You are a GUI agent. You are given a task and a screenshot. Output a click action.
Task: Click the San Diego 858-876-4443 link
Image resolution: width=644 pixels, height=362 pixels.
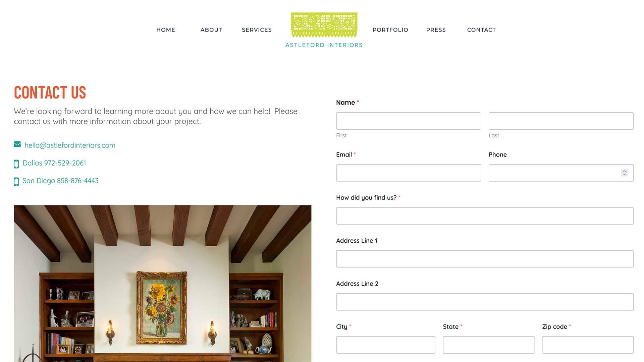click(x=60, y=181)
